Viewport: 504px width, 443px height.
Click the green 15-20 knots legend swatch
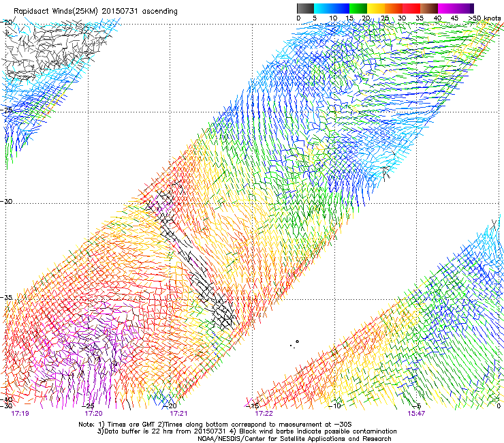pyautogui.click(x=358, y=8)
